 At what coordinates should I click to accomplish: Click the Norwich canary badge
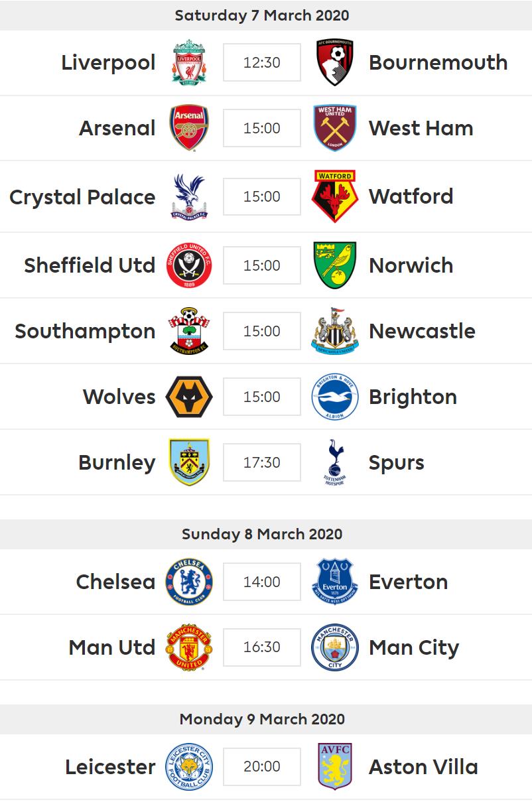pyautogui.click(x=335, y=265)
